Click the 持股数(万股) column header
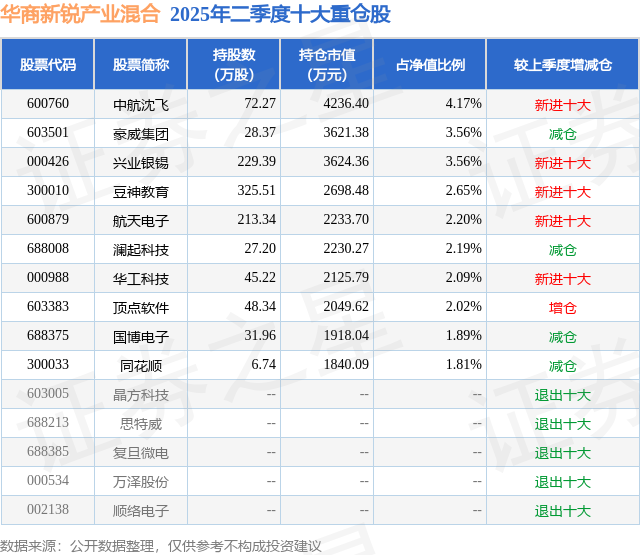This screenshot has height=555, width=640. click(234, 64)
